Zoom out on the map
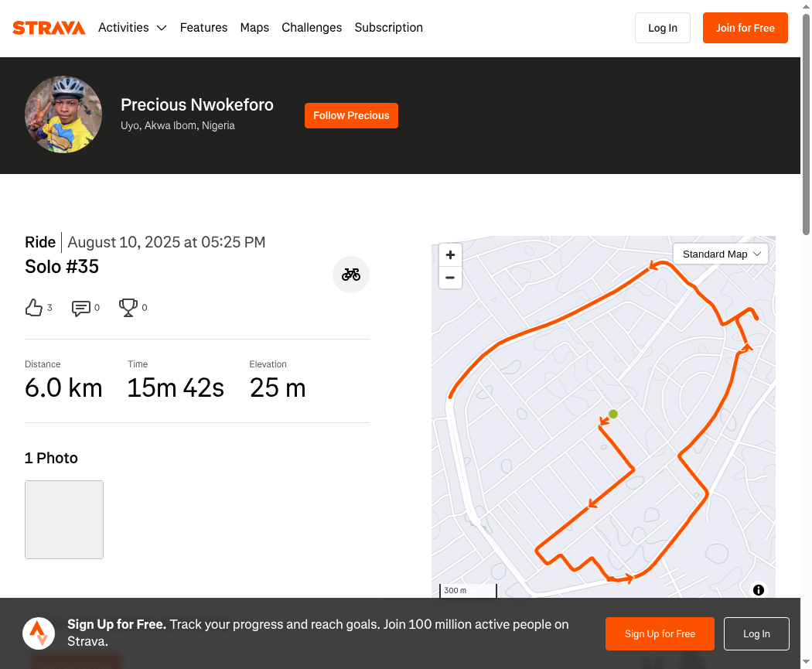Screen dimensions: 812x669 [x=450, y=278]
